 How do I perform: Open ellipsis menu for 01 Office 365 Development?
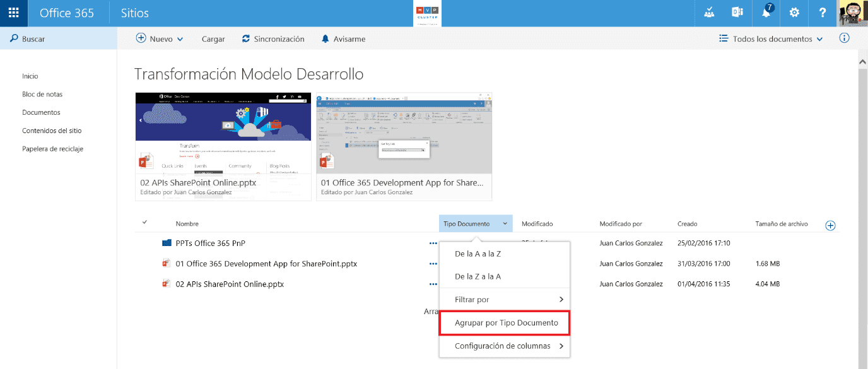[x=433, y=264]
